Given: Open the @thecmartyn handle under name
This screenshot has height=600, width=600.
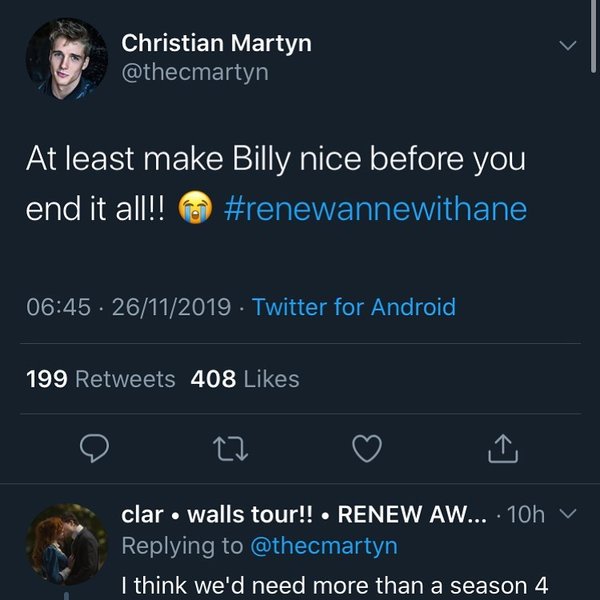Looking at the screenshot, I should point(195,73).
